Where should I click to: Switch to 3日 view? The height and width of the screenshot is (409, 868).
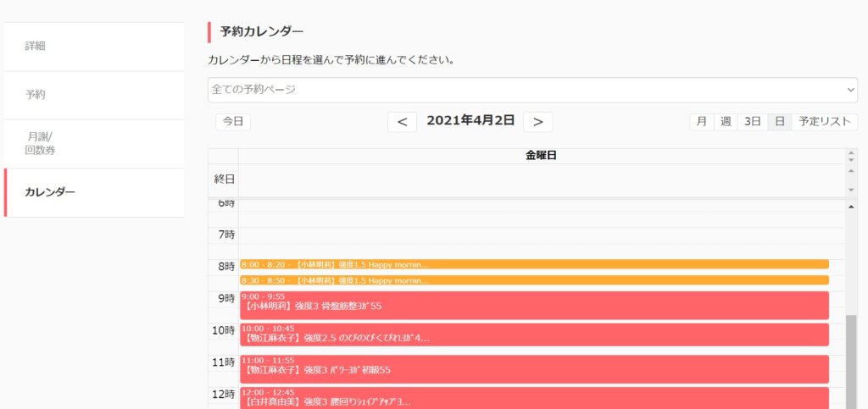tap(753, 122)
